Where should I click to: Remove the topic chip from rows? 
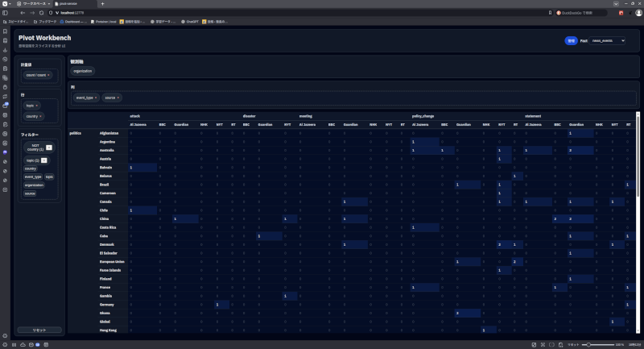36,106
